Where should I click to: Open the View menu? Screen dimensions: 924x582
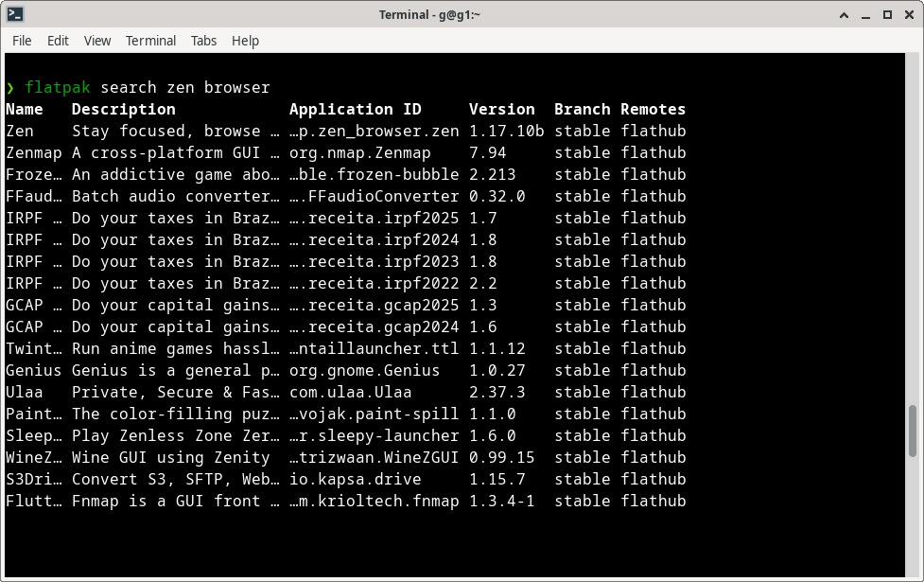click(x=97, y=41)
